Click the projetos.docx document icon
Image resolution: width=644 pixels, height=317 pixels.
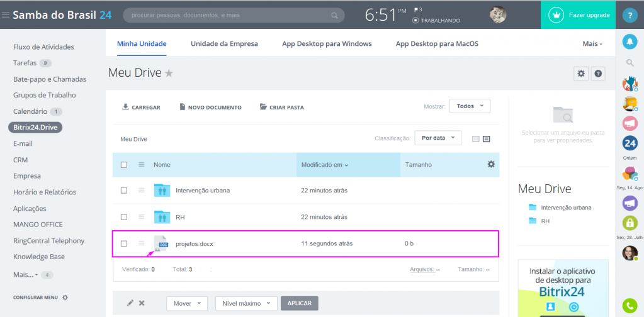click(x=162, y=243)
